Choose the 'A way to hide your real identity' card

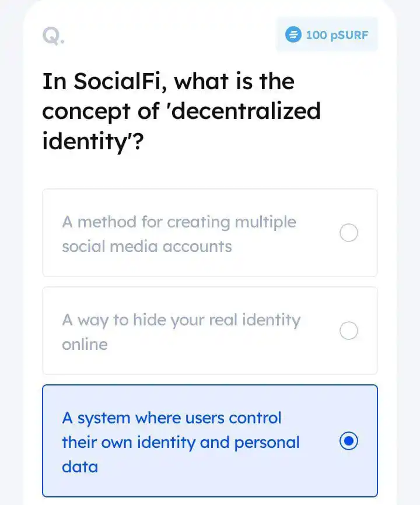tap(210, 331)
